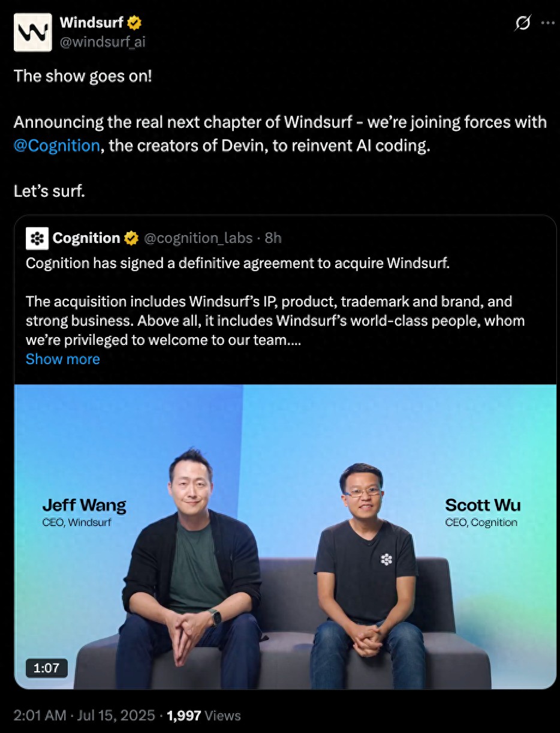Open the @cognition_labs handle
This screenshot has height=733, width=560.
198,238
